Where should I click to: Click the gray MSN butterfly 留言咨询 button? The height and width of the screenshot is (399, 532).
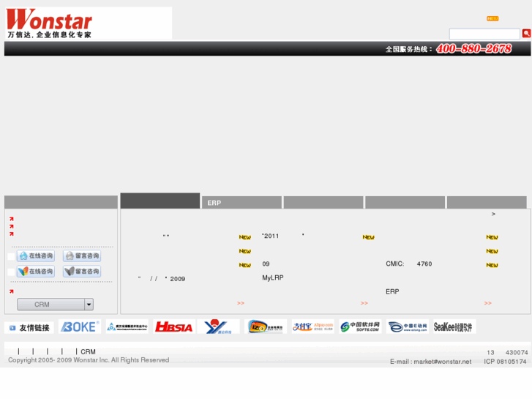82,272
